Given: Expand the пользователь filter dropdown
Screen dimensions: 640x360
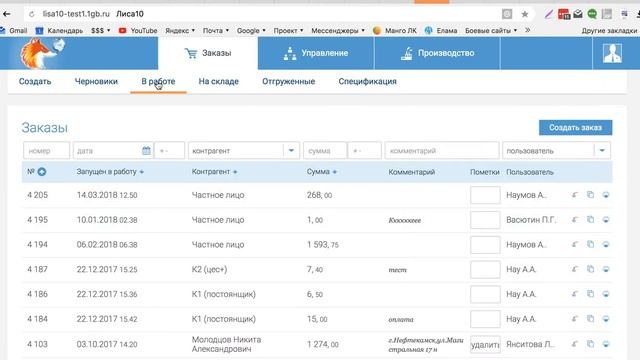Looking at the screenshot, I should tap(602, 151).
